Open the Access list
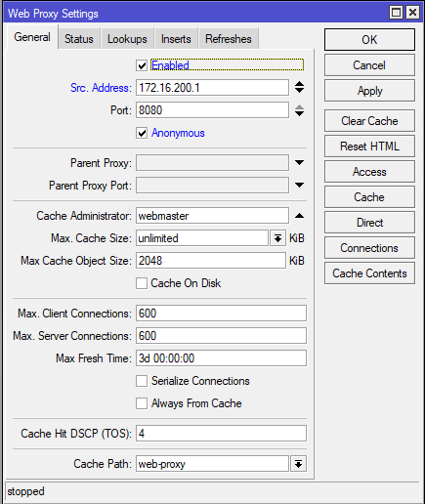This screenshot has height=504, width=425. (369, 172)
